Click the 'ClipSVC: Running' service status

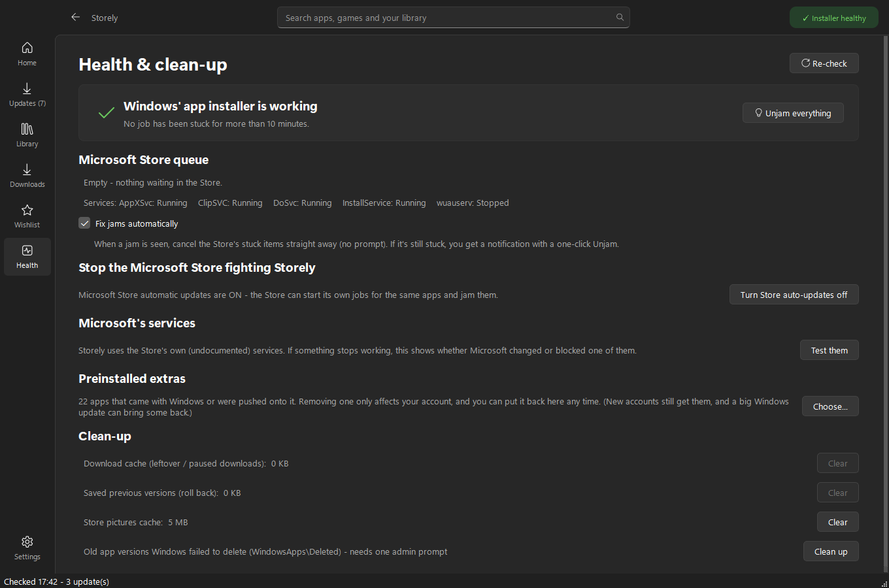pos(230,203)
